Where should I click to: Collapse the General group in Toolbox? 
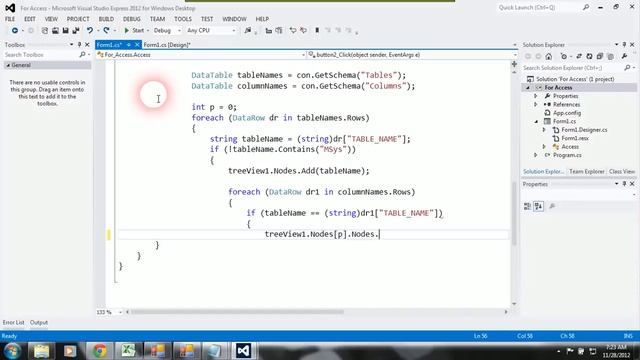pos(8,65)
